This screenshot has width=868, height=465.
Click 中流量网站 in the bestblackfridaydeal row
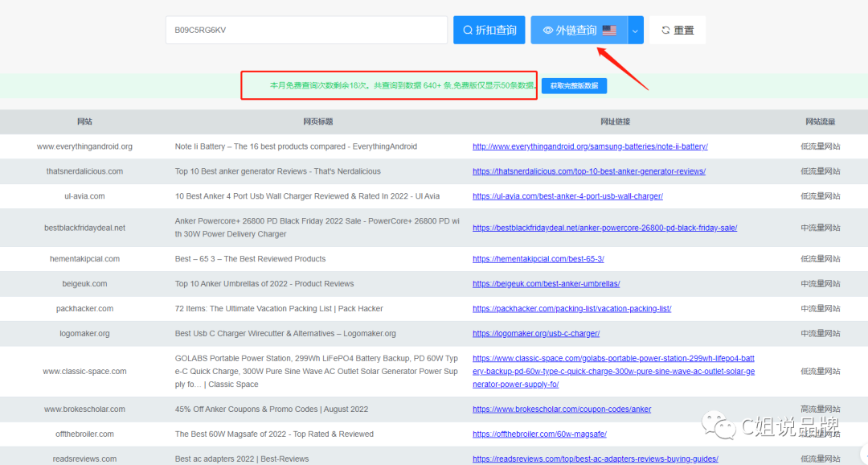821,228
